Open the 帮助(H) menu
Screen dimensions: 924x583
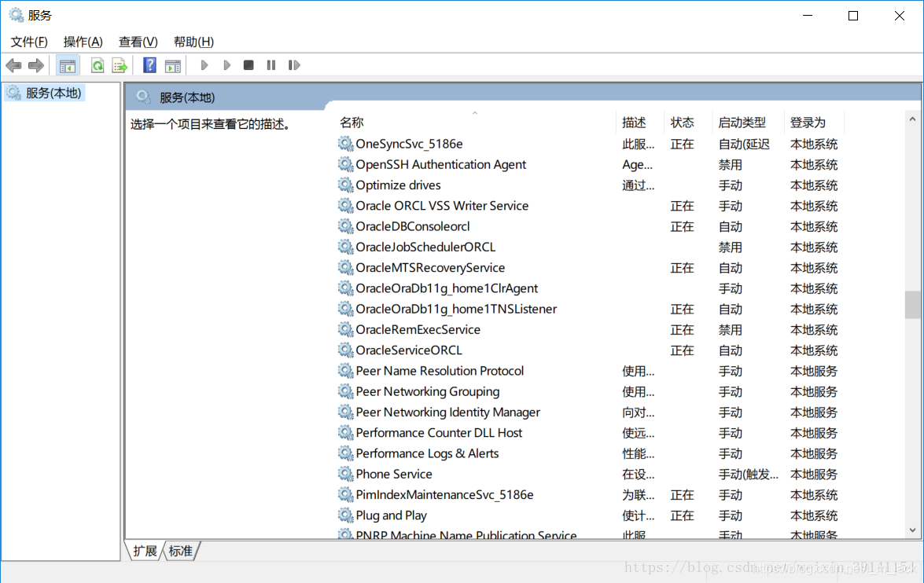tap(193, 42)
